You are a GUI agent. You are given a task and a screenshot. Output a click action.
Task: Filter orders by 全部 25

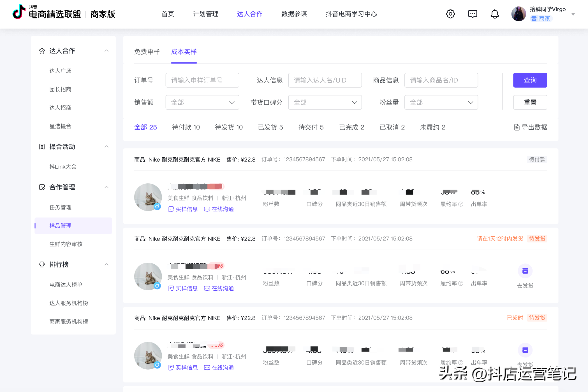click(145, 127)
